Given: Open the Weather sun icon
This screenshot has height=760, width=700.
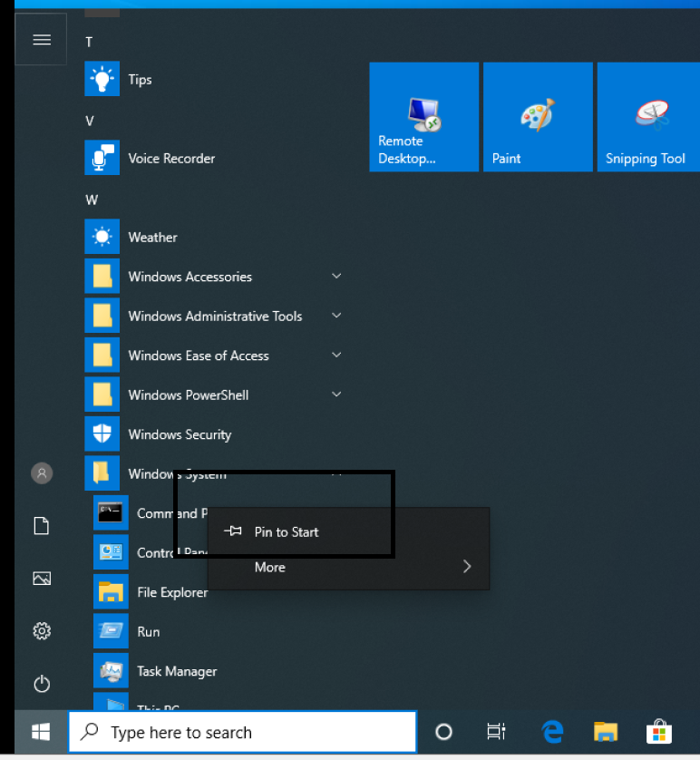Looking at the screenshot, I should [102, 237].
